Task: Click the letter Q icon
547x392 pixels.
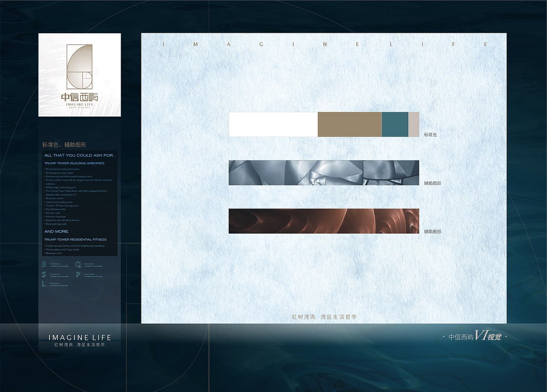Action: (x=79, y=265)
